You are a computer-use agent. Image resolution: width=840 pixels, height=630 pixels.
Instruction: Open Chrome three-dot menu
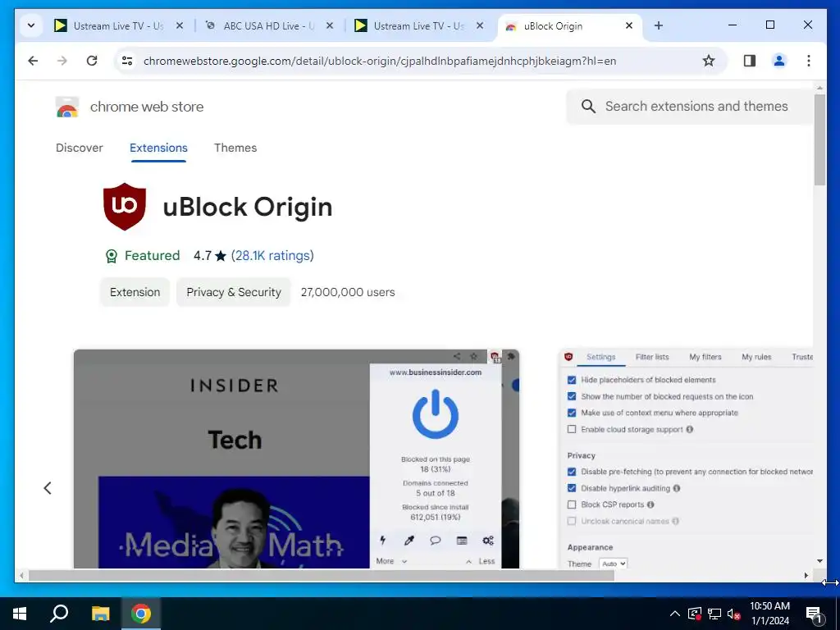(808, 61)
